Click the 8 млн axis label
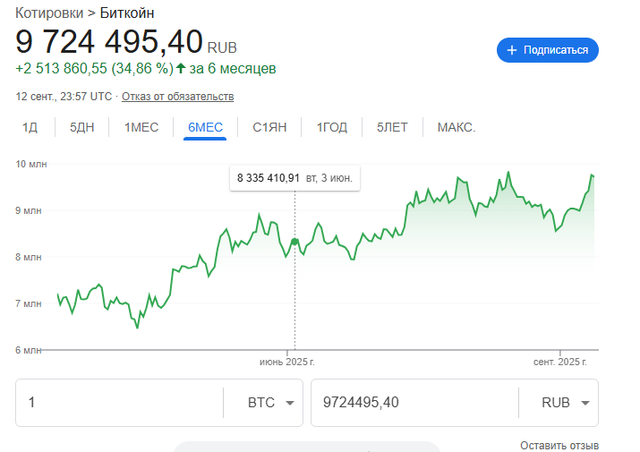Image resolution: width=640 pixels, height=452 pixels. (x=28, y=257)
